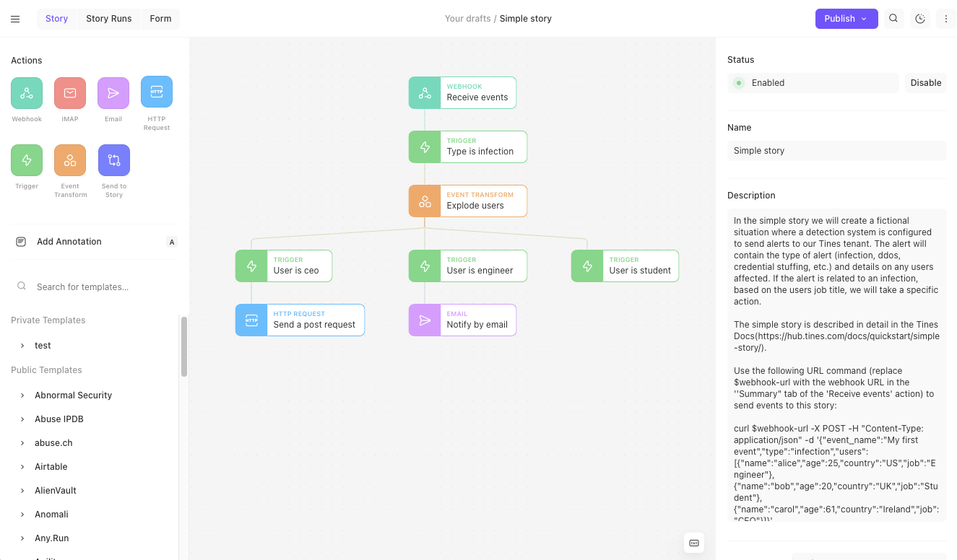
Task: Click the User is engineer node label
Action: [480, 271]
